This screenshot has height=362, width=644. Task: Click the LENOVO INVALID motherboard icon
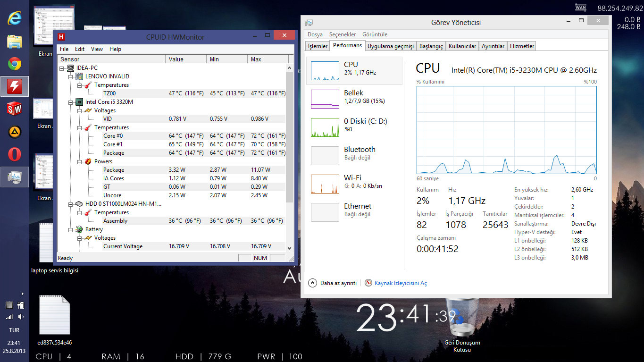[x=79, y=76]
